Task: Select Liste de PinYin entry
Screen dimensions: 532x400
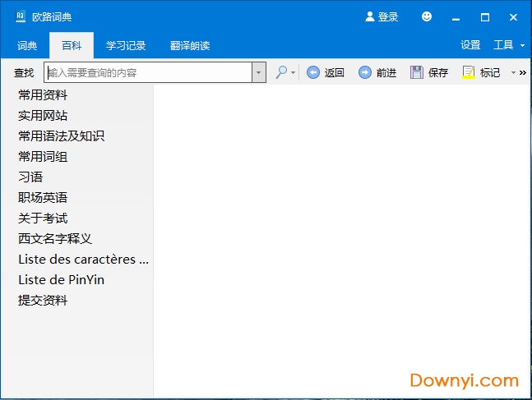Action: [62, 279]
